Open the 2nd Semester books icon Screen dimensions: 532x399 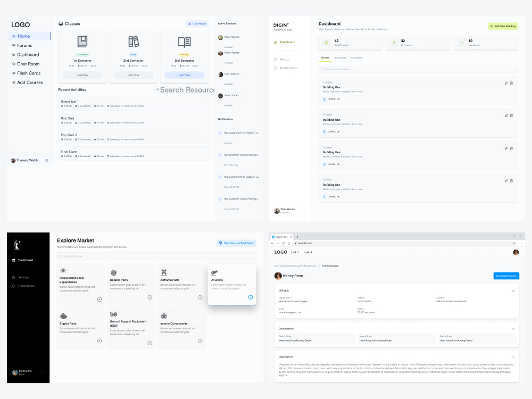(134, 41)
